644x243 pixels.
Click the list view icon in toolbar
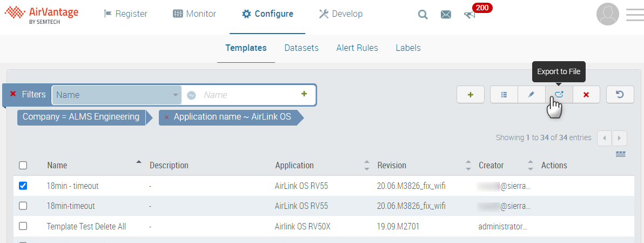504,95
